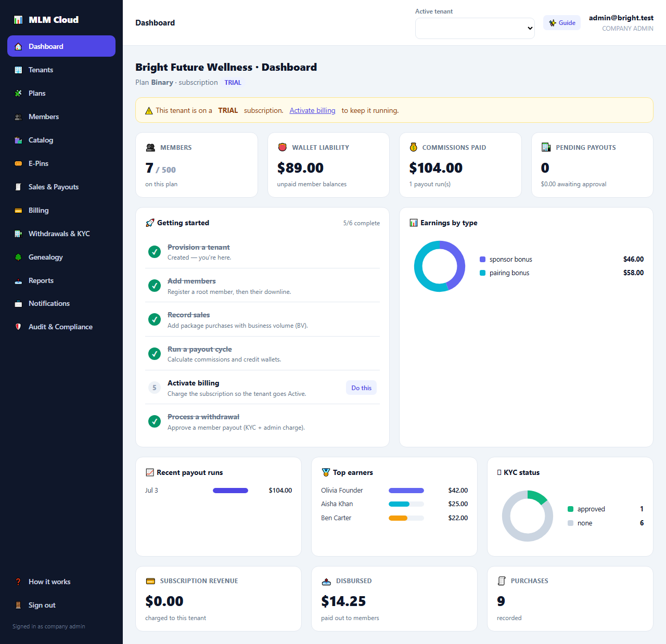
Task: Open the Active tenant dropdown
Action: (475, 28)
